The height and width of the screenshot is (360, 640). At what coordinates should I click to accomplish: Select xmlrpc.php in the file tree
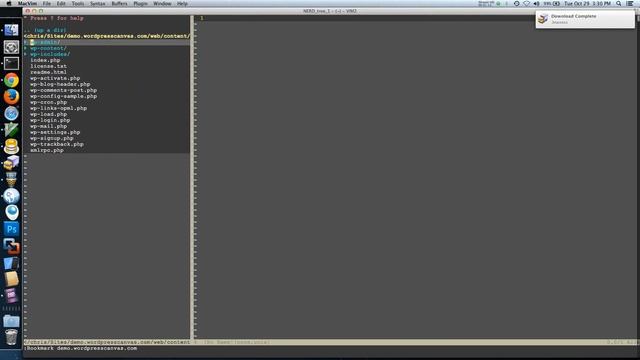click(47, 150)
